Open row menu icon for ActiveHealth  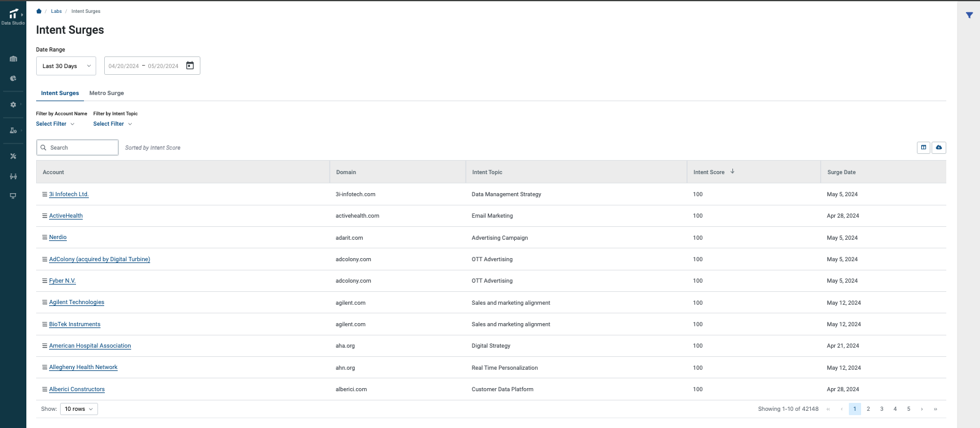[45, 216]
